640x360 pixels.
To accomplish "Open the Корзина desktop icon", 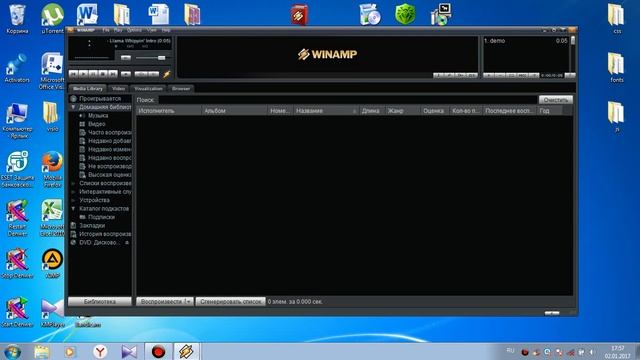I will tap(17, 19).
